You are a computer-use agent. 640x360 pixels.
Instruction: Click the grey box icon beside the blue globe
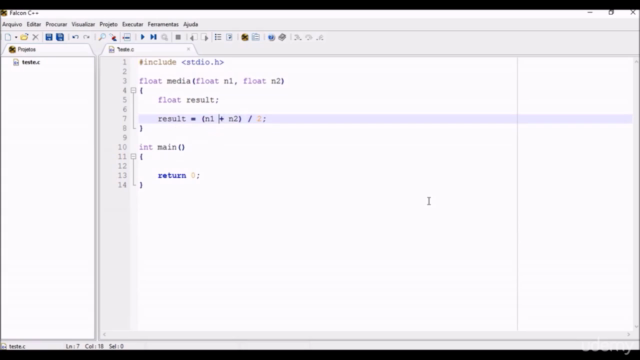click(x=282, y=37)
